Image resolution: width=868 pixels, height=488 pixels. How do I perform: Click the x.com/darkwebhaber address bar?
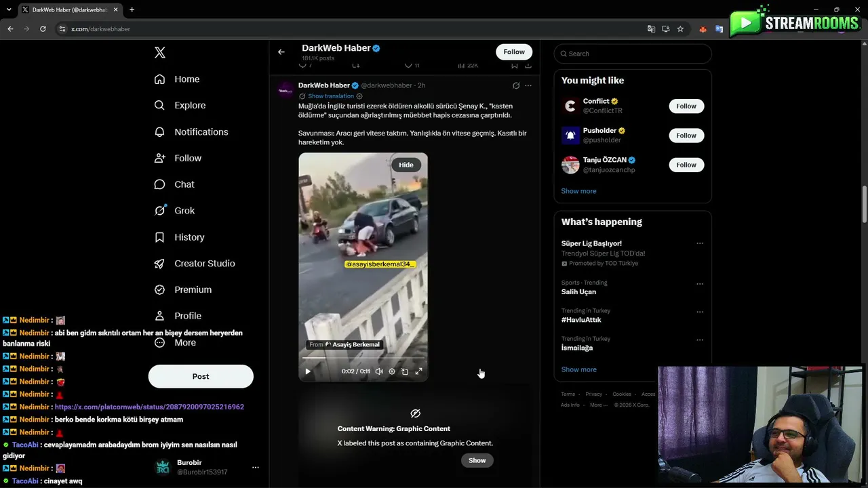pyautogui.click(x=100, y=29)
